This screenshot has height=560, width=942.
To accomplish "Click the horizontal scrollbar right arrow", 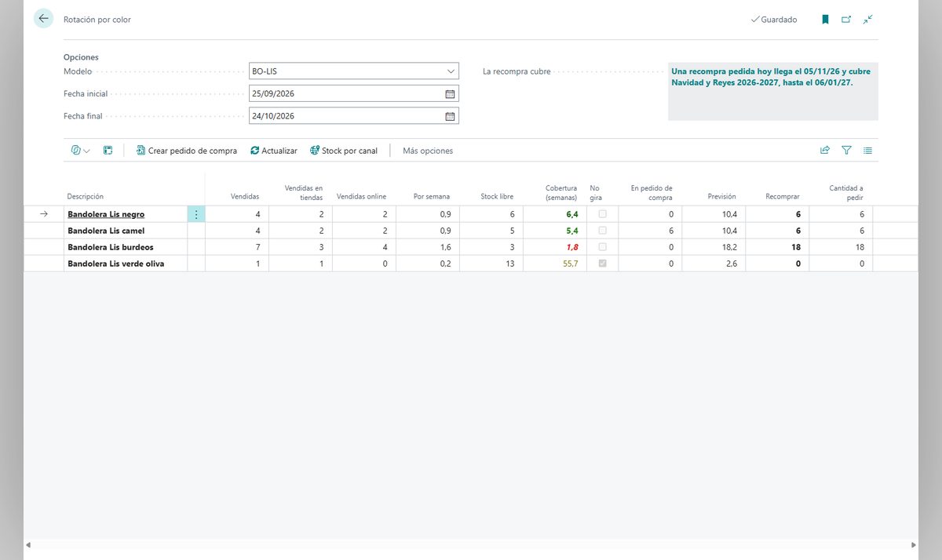I will tap(913, 545).
